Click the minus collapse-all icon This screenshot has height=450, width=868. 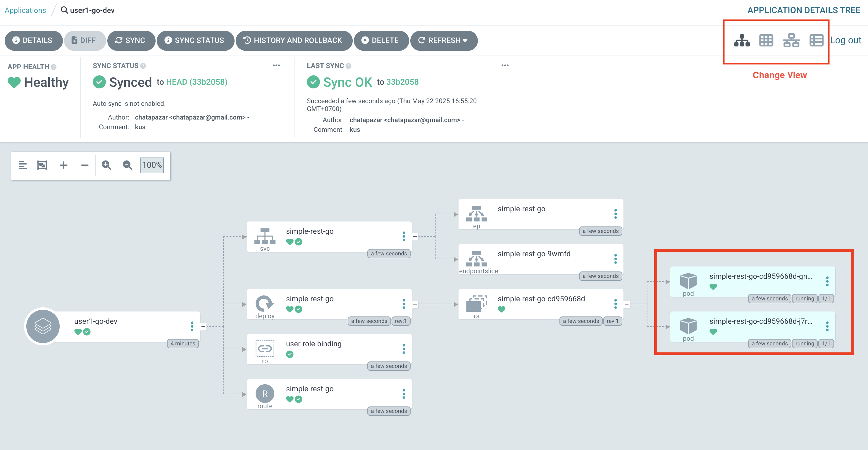click(x=85, y=165)
